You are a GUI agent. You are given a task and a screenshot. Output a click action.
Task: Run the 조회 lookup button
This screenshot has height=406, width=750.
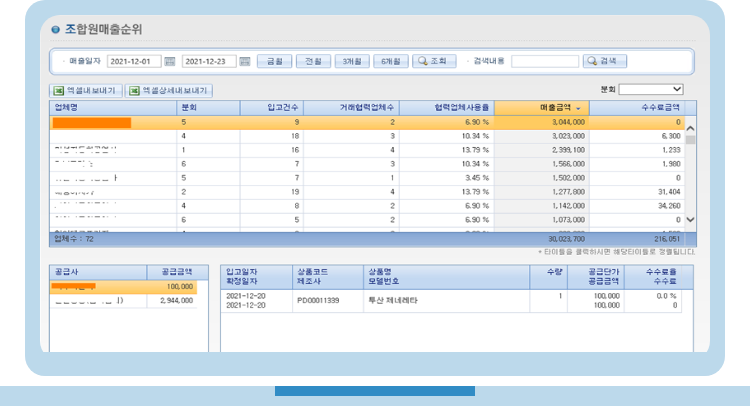[x=434, y=61]
